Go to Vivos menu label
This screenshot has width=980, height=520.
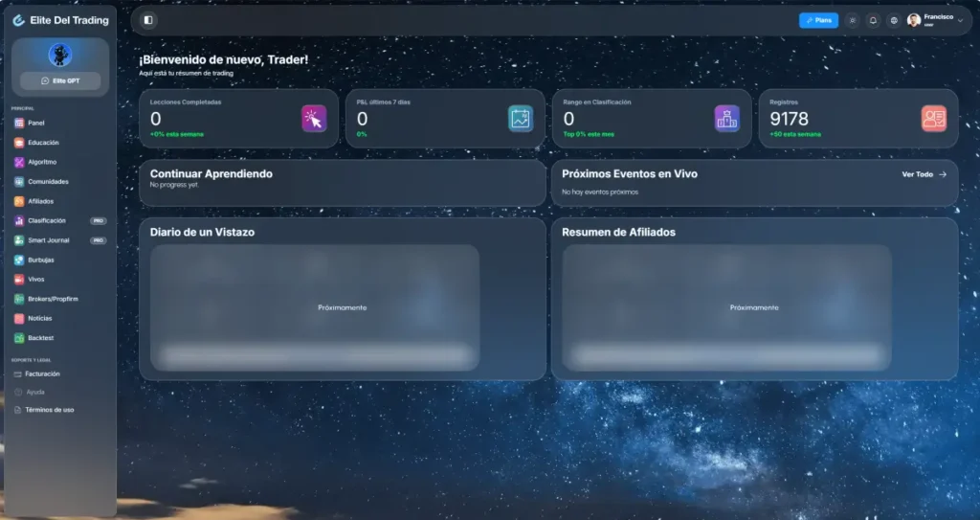(x=36, y=280)
